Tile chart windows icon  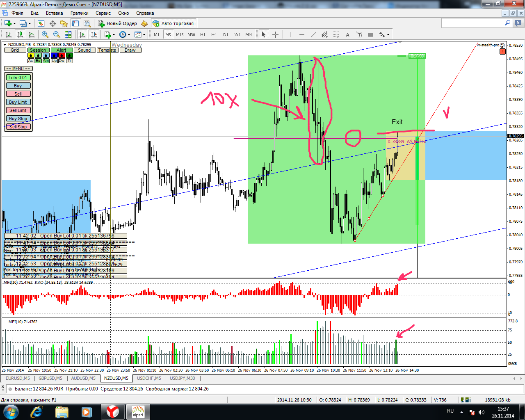click(x=68, y=34)
